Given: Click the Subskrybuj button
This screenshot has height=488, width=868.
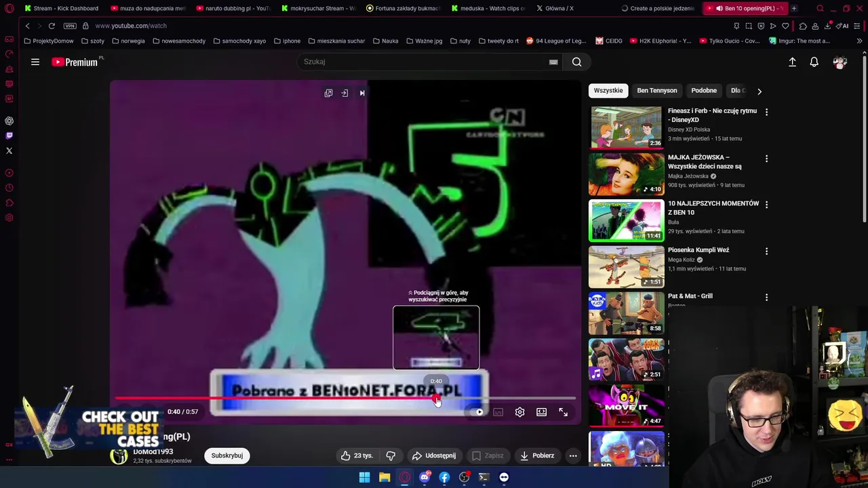Looking at the screenshot, I should (226, 455).
